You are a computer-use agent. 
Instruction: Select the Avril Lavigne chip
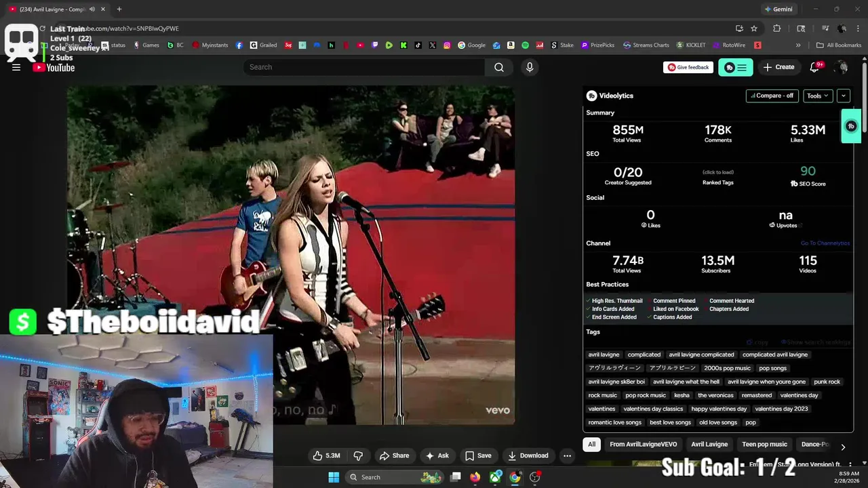[x=709, y=445]
